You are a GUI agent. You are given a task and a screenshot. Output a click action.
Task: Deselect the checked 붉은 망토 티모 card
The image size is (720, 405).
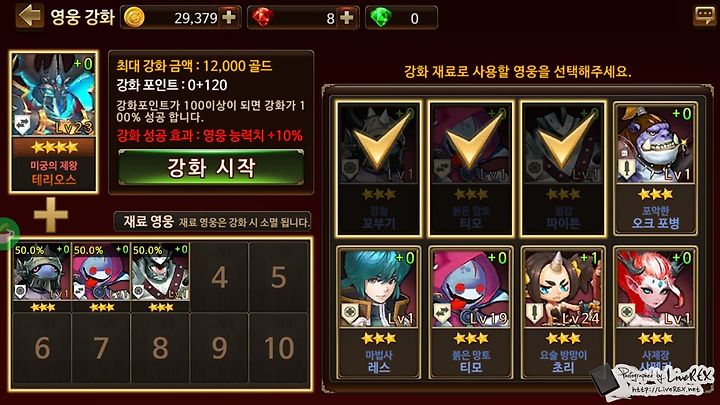471,169
